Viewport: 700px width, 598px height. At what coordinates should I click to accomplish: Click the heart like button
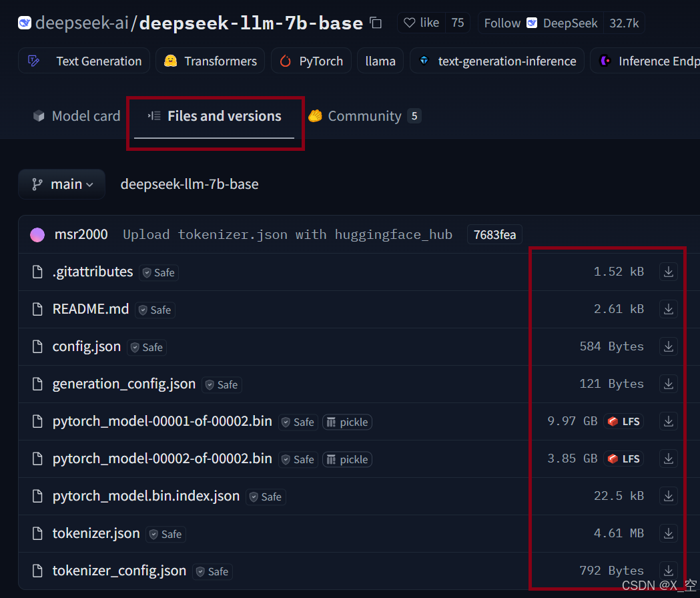(422, 23)
